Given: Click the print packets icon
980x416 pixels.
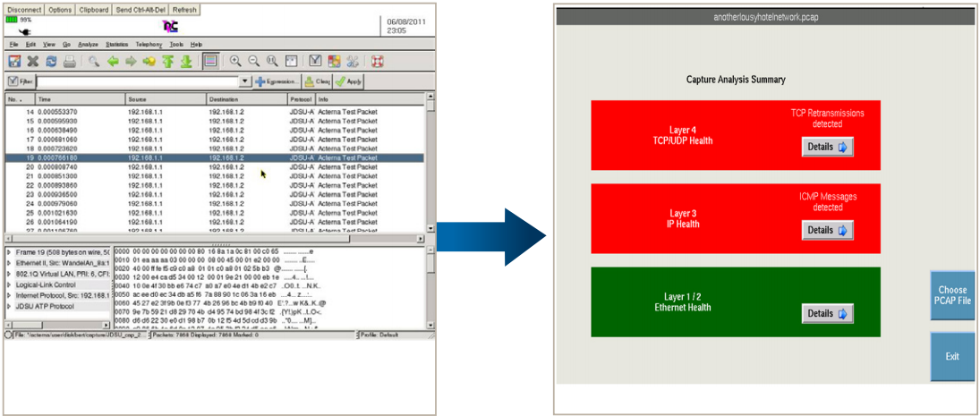Looking at the screenshot, I should tap(70, 61).
